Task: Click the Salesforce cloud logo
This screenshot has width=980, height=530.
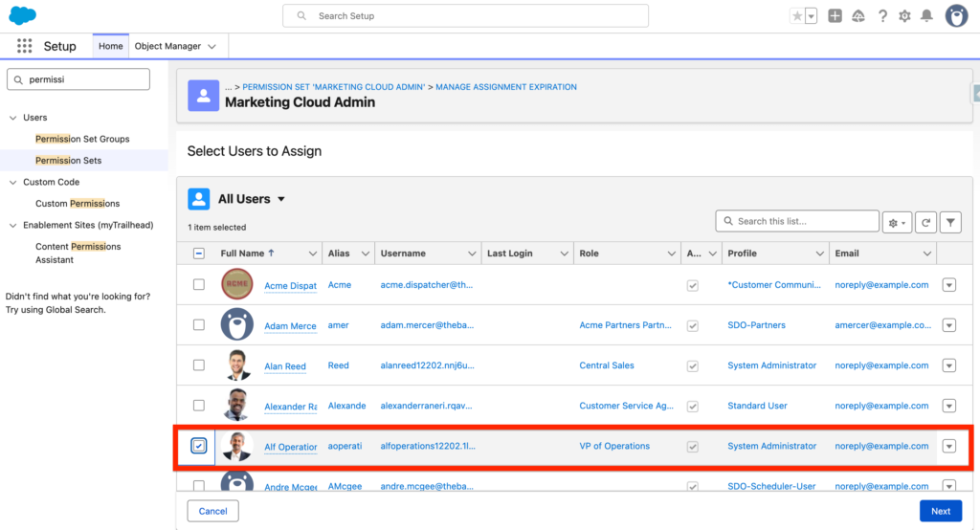Action: coord(22,15)
